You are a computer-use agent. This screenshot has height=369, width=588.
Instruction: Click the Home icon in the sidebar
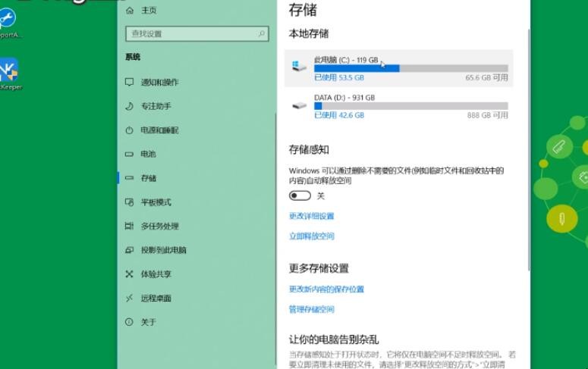pyautogui.click(x=130, y=11)
